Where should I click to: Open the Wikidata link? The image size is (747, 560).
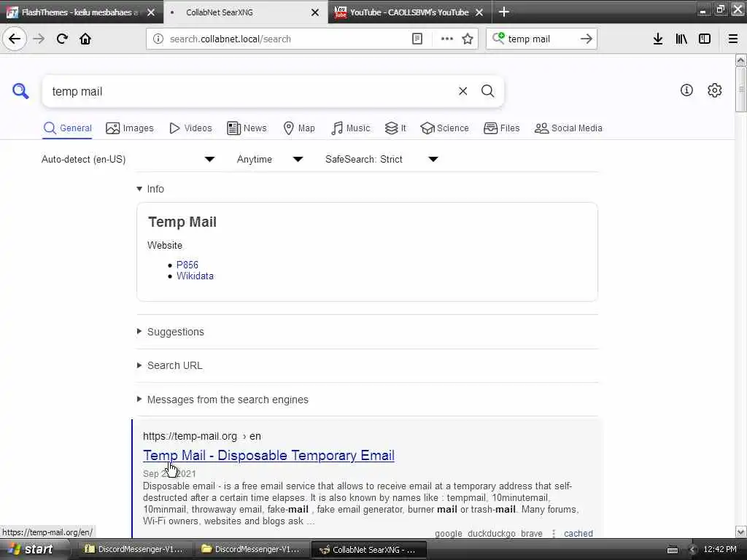[195, 276]
